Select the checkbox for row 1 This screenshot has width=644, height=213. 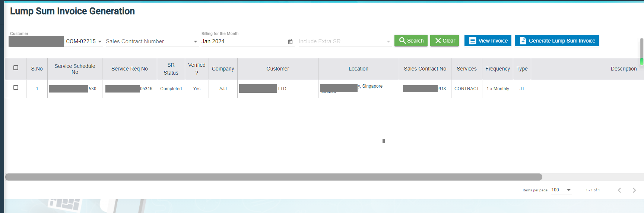[x=16, y=88]
